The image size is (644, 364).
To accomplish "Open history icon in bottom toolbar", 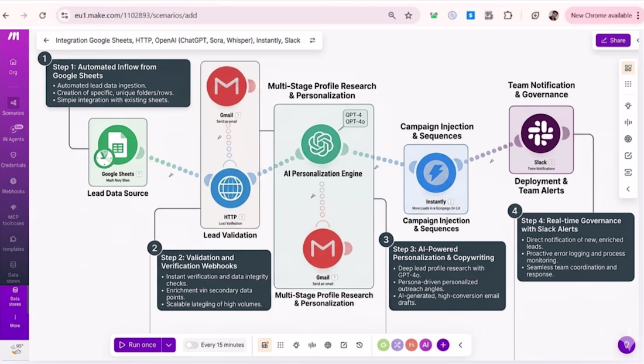I will click(359, 345).
